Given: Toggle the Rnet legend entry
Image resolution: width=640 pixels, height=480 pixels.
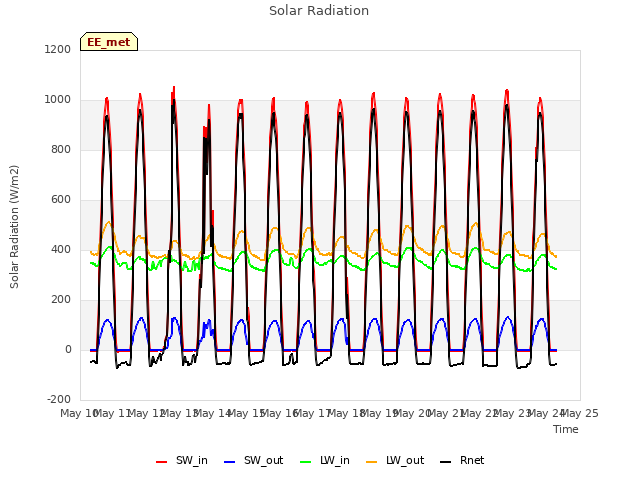Looking at the screenshot, I should (x=462, y=461).
